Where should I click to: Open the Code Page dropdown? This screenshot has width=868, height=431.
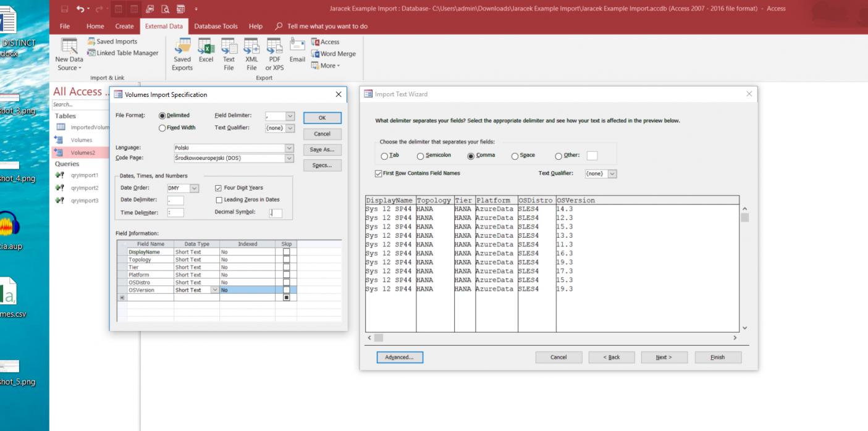289,158
